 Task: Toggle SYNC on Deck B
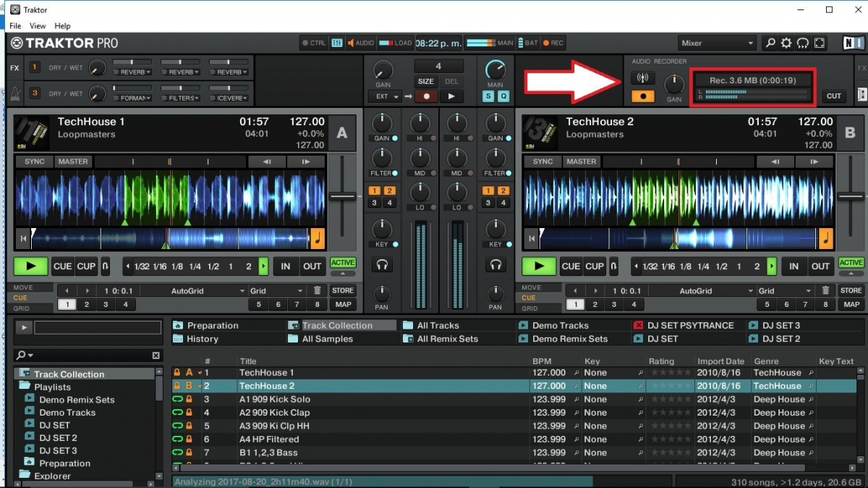point(543,161)
